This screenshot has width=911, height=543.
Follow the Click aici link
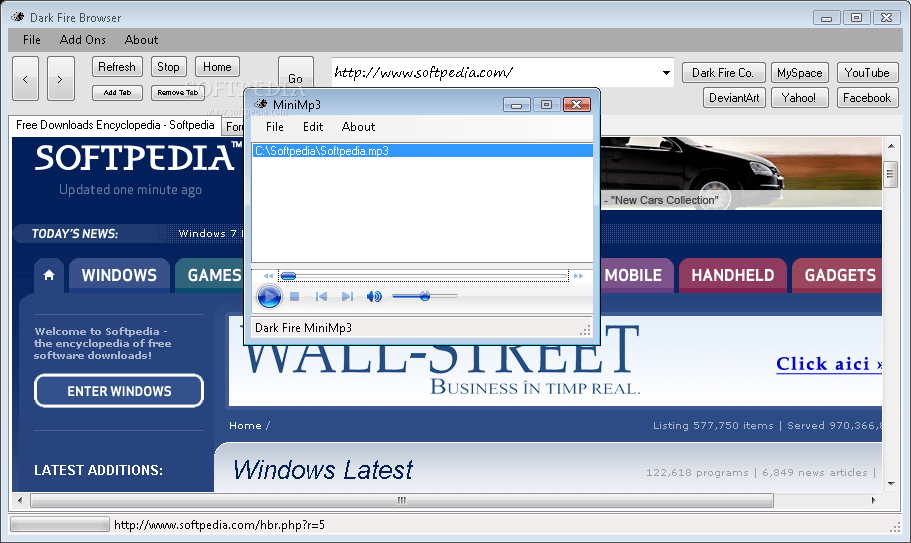tap(829, 364)
